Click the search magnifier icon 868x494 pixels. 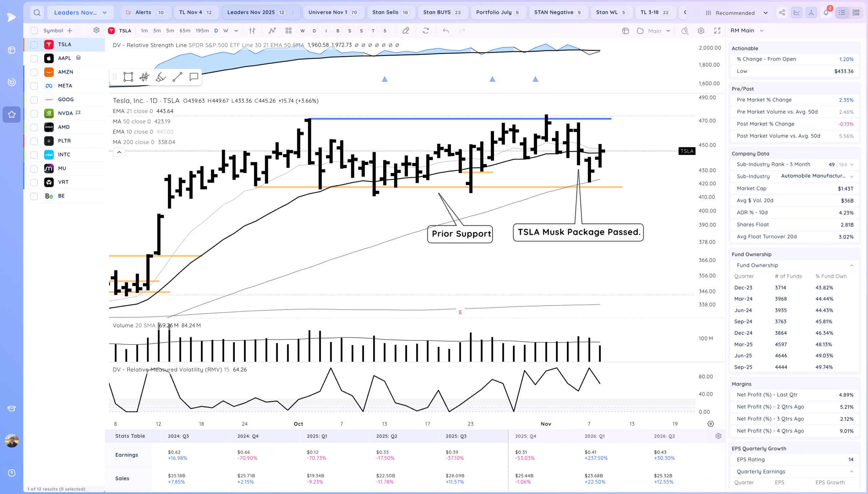point(37,13)
